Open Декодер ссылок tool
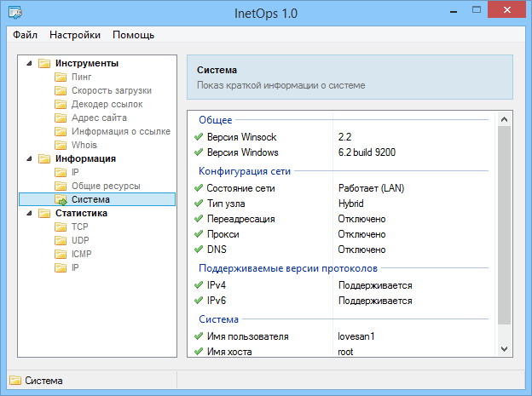This screenshot has height=396, width=532. pos(107,104)
